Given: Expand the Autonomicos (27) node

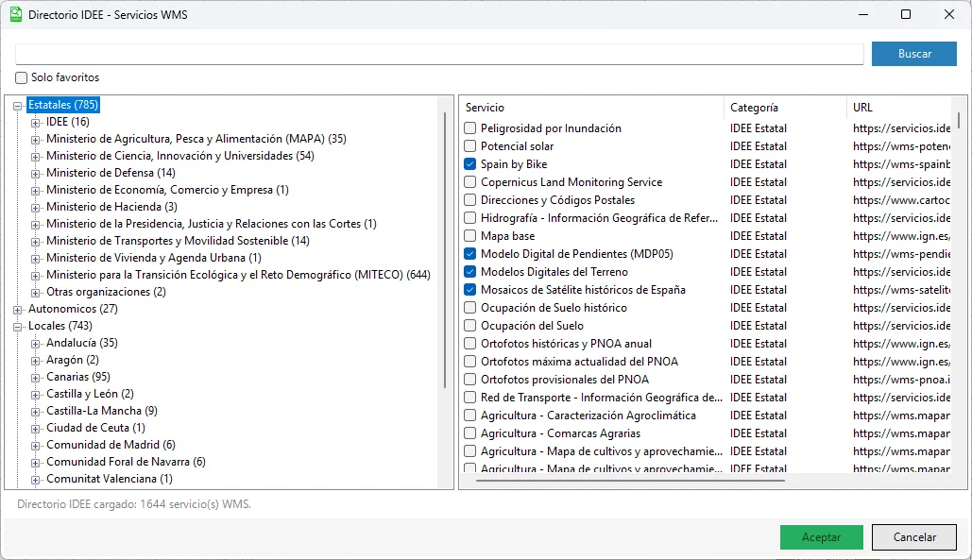Looking at the screenshot, I should (x=18, y=309).
